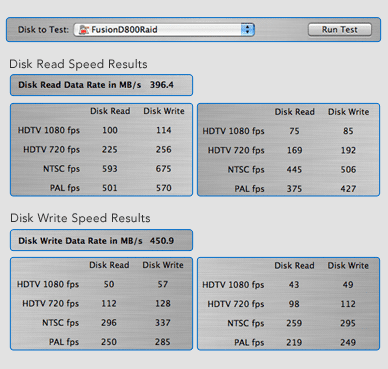388x369 pixels.
Task: Click the 'Disk Read Data Rate in MB/s' label
Action: pyautogui.click(x=80, y=85)
